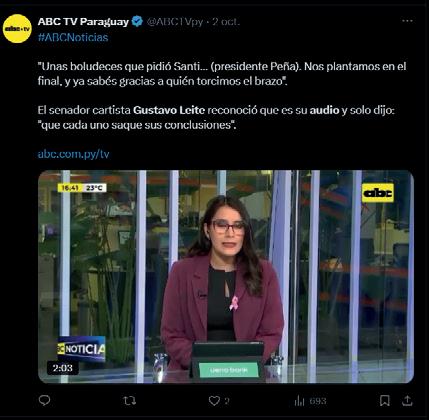Screen dimensions: 429x420
Task: Like the tweet with heart icon
Action: [x=214, y=401]
